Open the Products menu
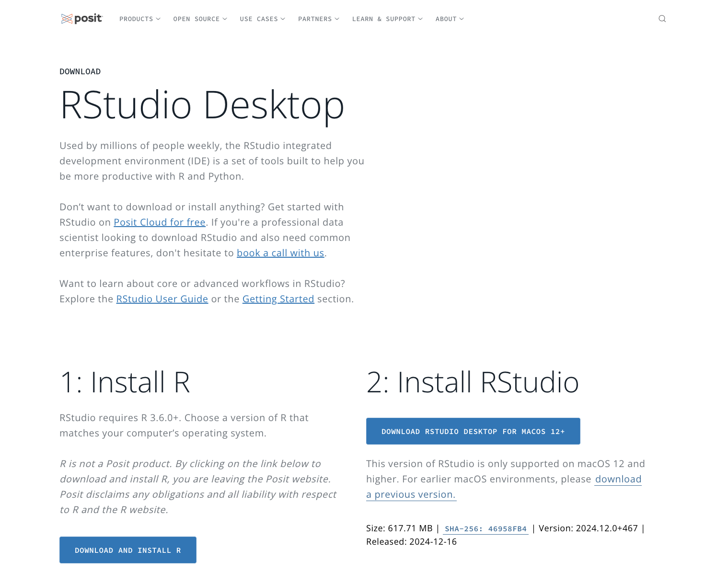 140,19
